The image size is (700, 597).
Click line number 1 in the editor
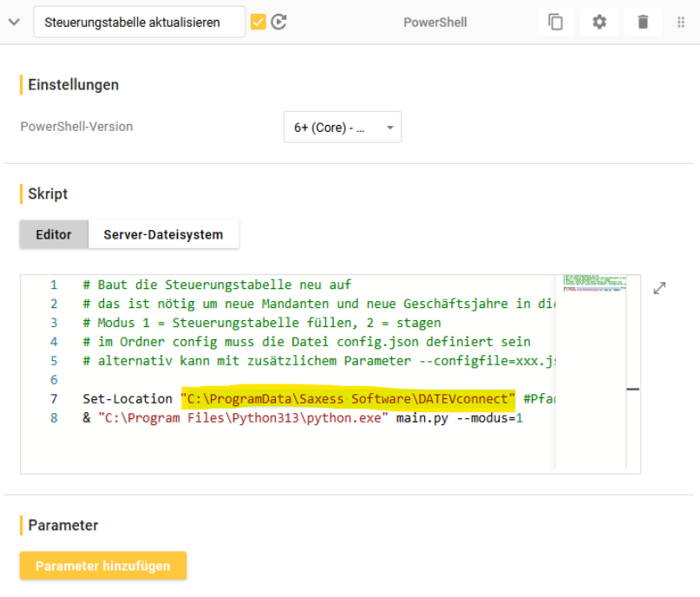pos(54,285)
